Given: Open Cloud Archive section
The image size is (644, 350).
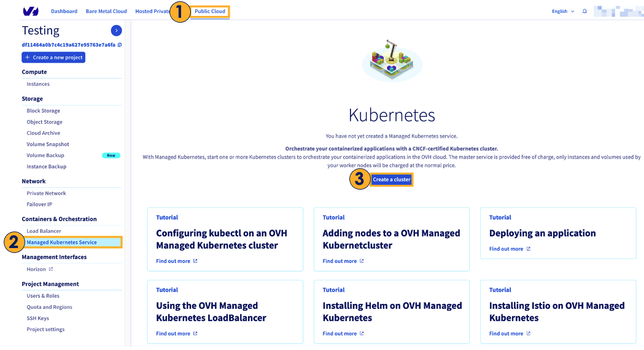Looking at the screenshot, I should click(43, 133).
